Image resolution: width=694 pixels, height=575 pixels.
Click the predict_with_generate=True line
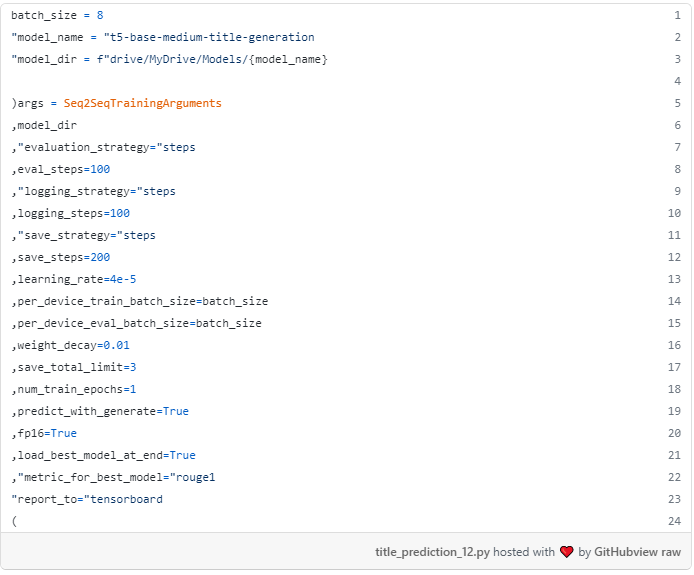[100, 411]
